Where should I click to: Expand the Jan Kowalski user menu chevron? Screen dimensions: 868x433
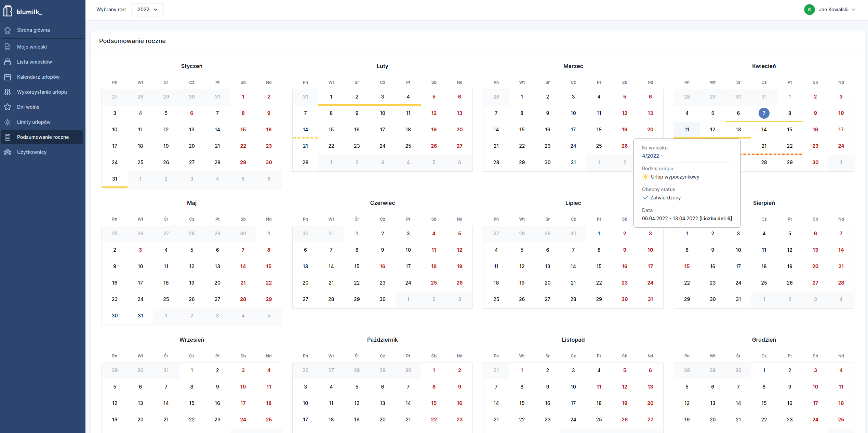(x=853, y=10)
